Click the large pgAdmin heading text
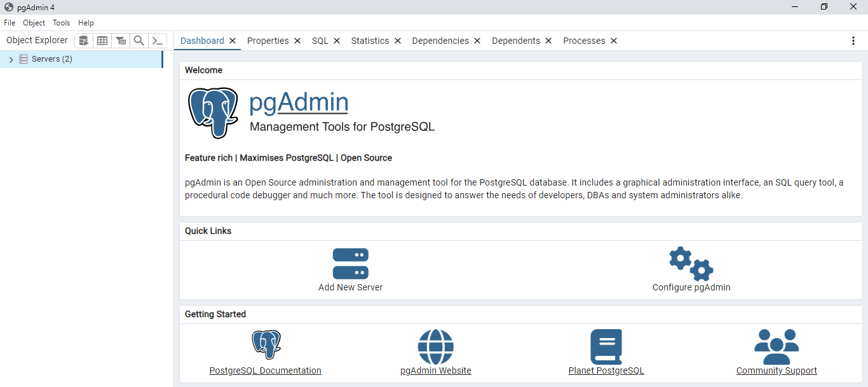 (x=299, y=102)
